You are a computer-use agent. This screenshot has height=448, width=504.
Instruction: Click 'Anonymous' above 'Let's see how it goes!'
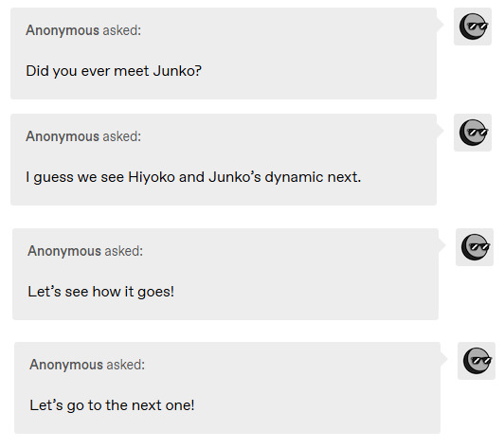pos(64,251)
